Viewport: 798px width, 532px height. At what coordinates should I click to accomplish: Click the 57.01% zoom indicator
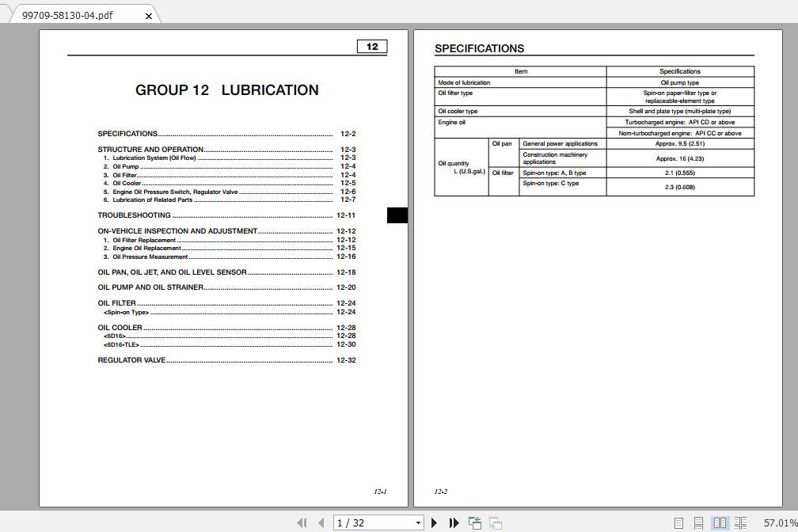point(776,522)
